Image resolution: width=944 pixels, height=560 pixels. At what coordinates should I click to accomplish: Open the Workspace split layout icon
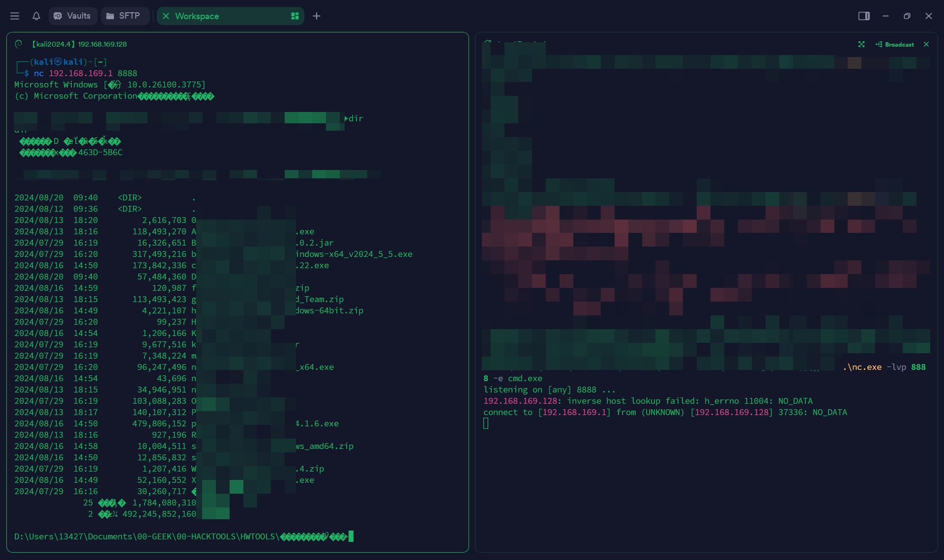point(295,16)
